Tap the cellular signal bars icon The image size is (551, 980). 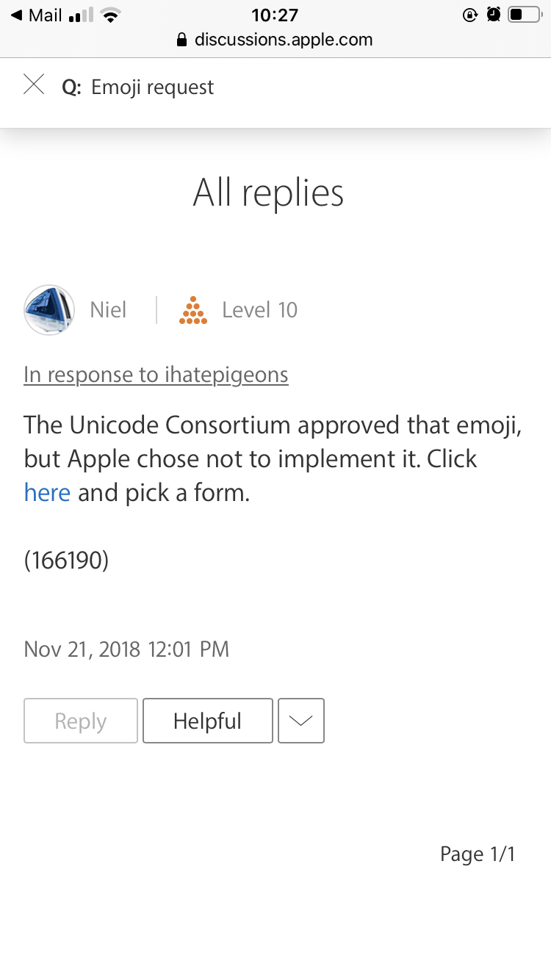click(80, 15)
